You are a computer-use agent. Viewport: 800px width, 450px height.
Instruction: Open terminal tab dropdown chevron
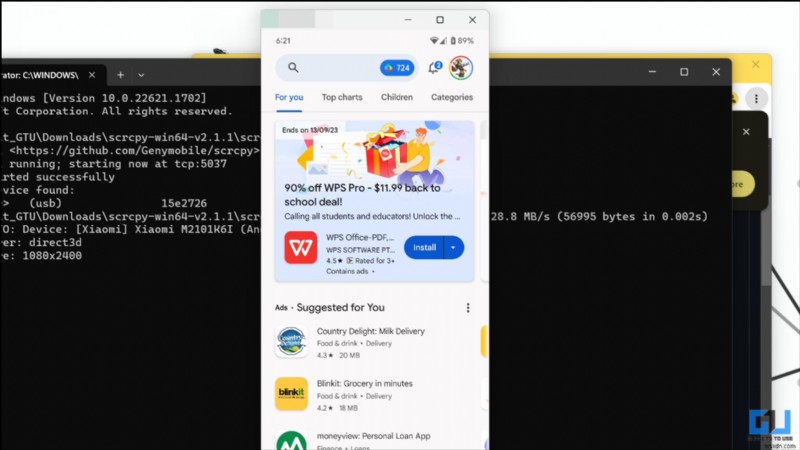click(141, 75)
